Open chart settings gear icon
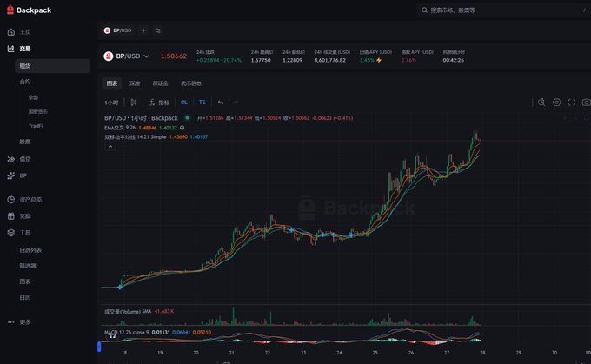The height and width of the screenshot is (364, 591). (557, 103)
